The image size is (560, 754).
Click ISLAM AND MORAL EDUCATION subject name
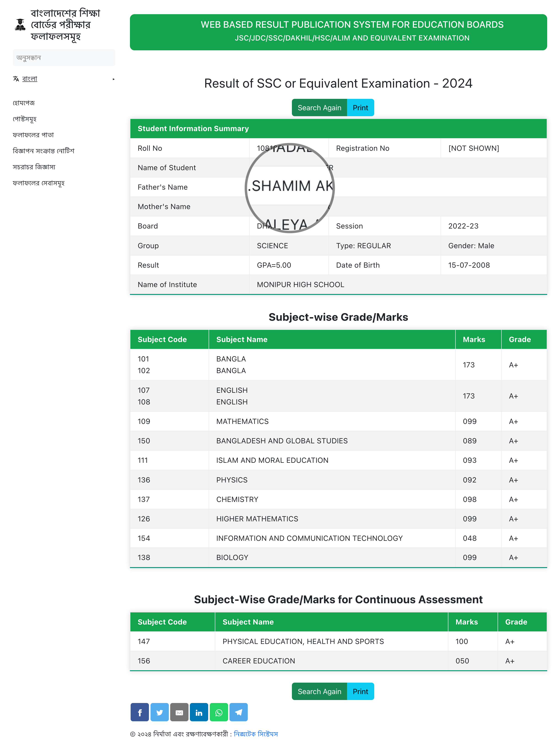pos(272,460)
